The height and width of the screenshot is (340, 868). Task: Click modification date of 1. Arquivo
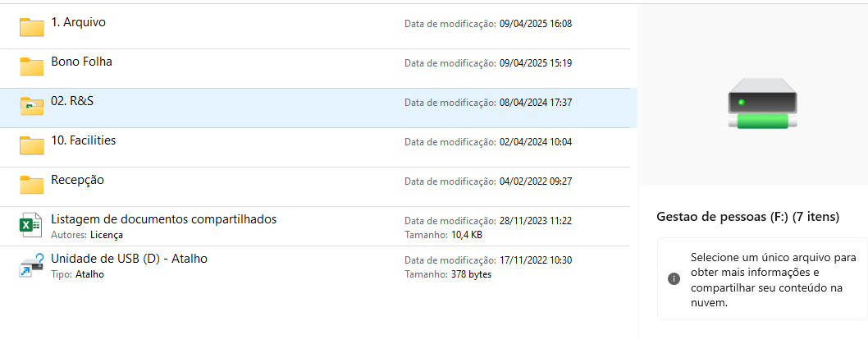[x=536, y=24]
